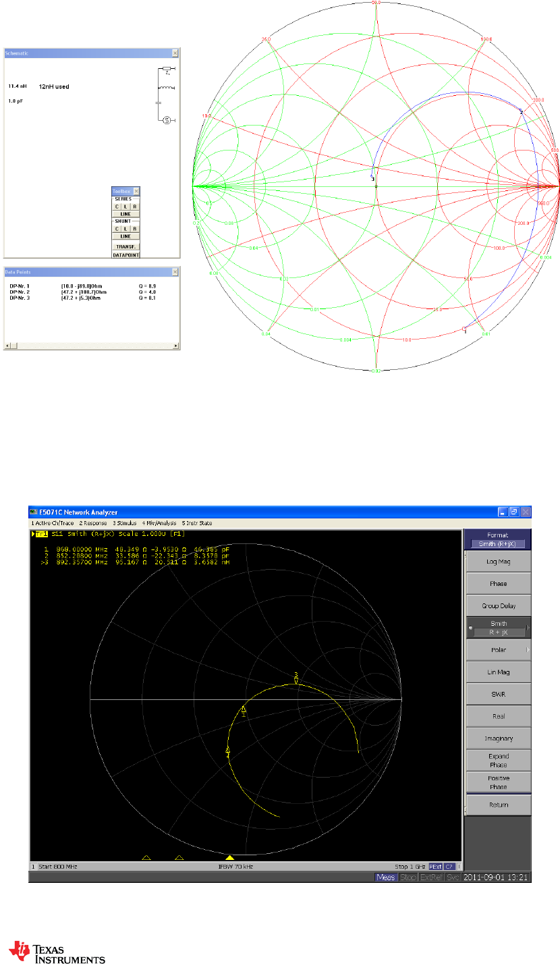Choose Group Delay format
The height and width of the screenshot is (972, 560).
click(x=498, y=605)
